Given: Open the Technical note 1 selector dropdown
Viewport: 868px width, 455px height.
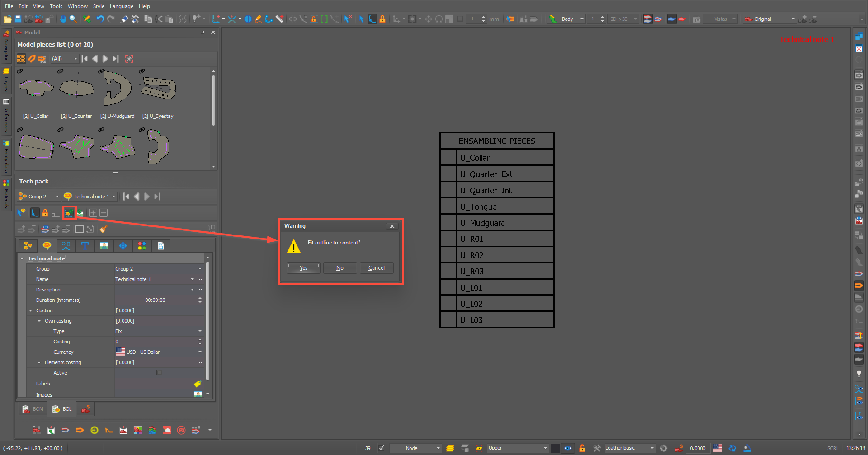Looking at the screenshot, I should 113,197.
